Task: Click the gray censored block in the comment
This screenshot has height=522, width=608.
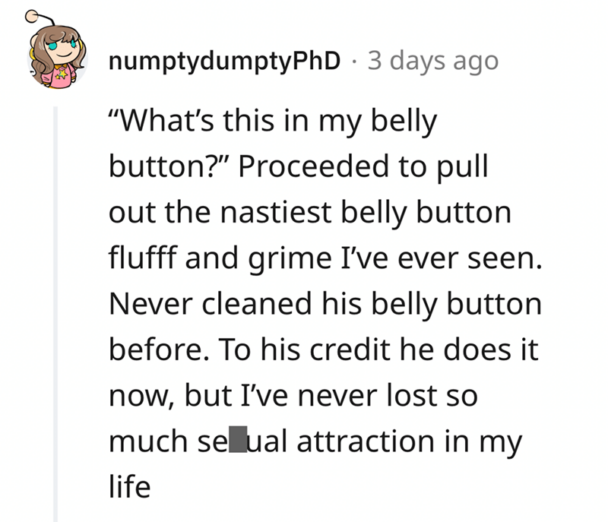Action: point(238,441)
